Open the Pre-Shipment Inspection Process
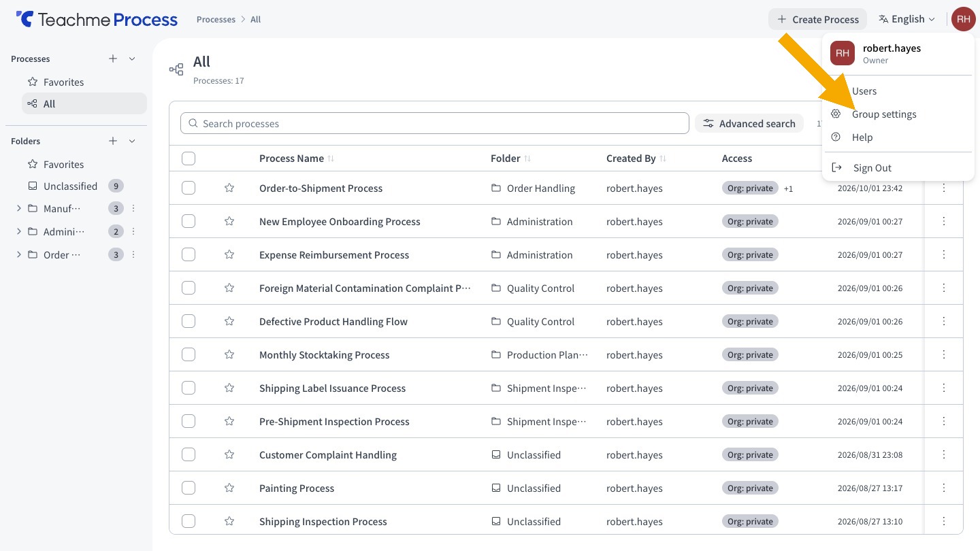The image size is (980, 551). [334, 421]
